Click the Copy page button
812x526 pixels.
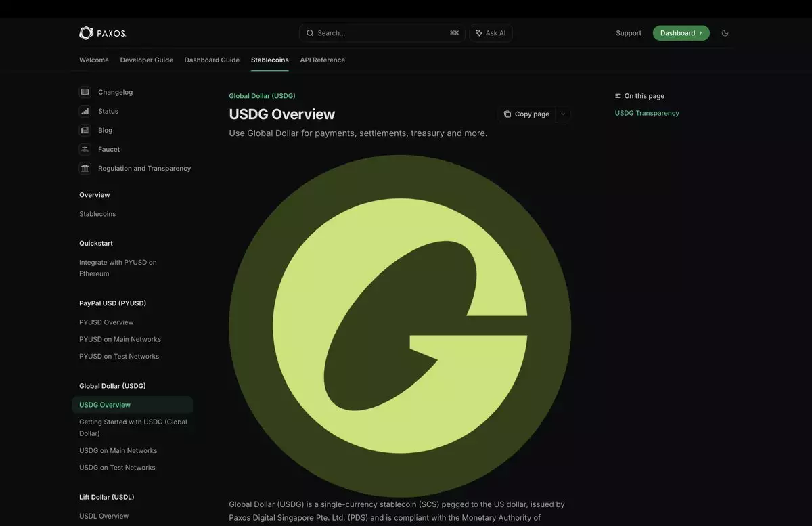pyautogui.click(x=527, y=114)
